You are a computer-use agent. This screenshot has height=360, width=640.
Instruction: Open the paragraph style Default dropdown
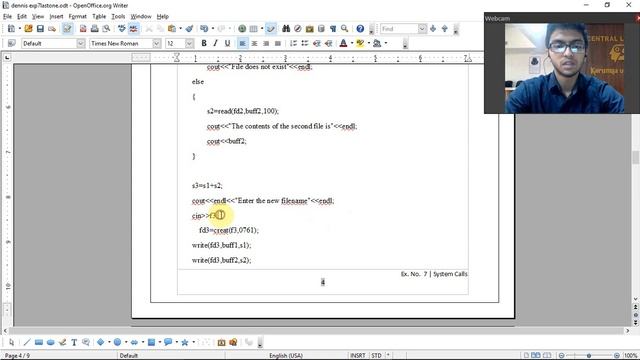pyautogui.click(x=81, y=43)
